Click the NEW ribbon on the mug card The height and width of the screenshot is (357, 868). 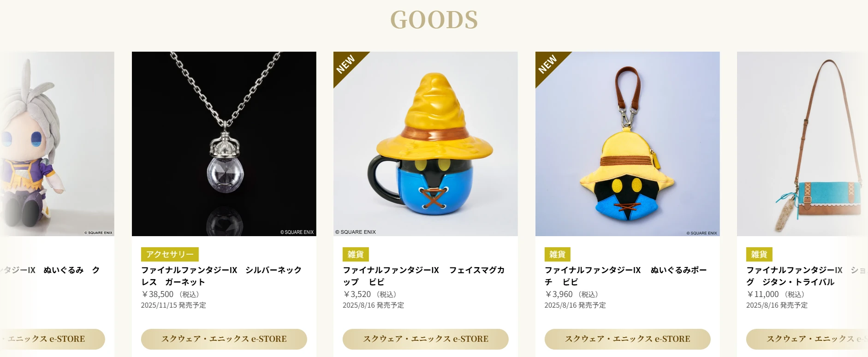[x=346, y=64]
